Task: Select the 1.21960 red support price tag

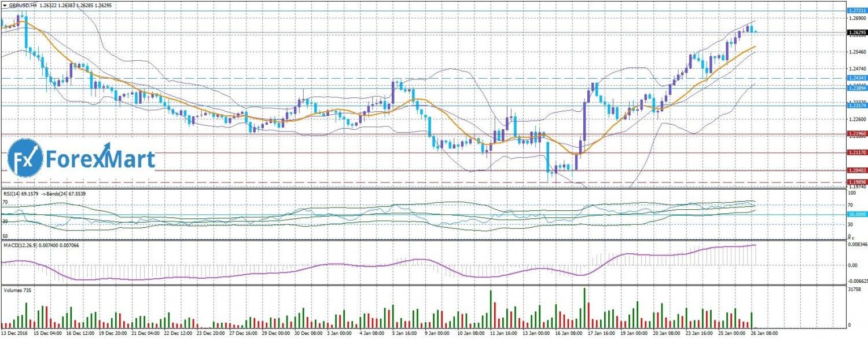Action: tap(858, 134)
